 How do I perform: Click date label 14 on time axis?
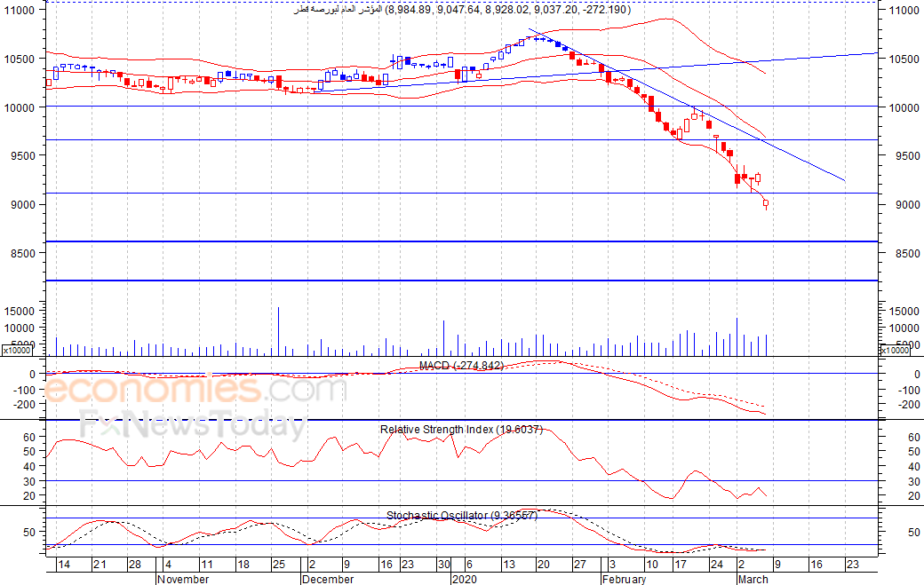pos(64,565)
